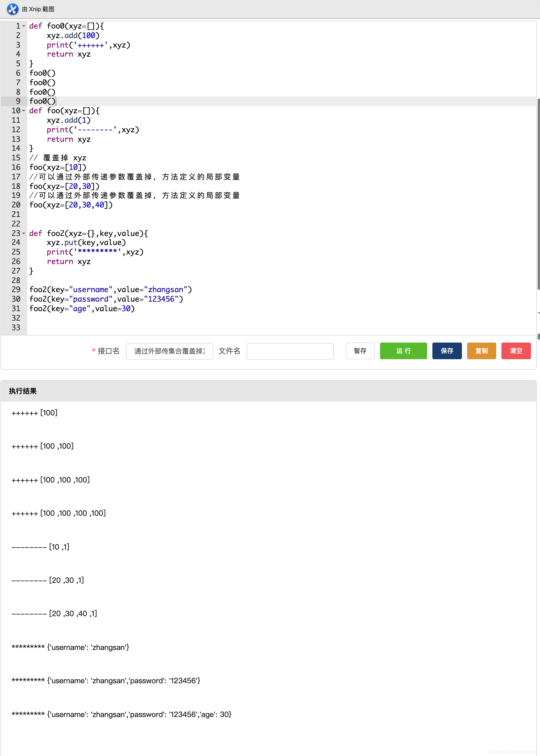Click the 'print('++++++',xyz)' code on line 3
540x756 pixels.
tap(88, 45)
